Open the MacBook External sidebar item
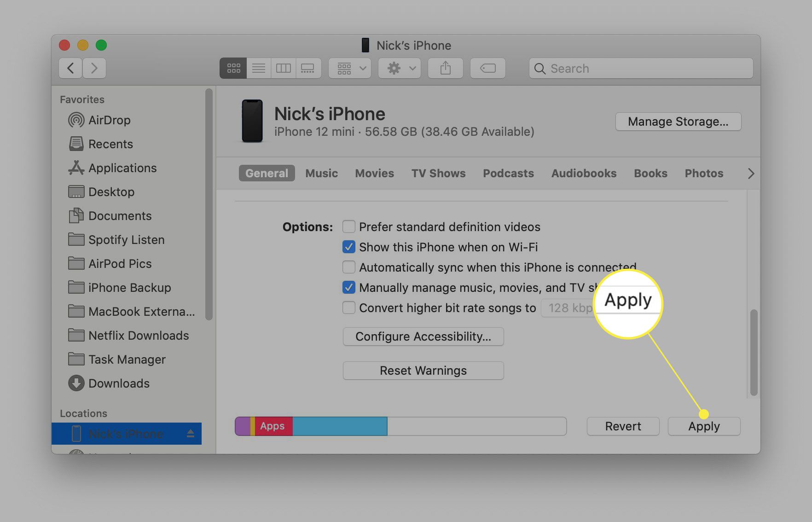Image resolution: width=812 pixels, height=522 pixels. click(x=131, y=312)
